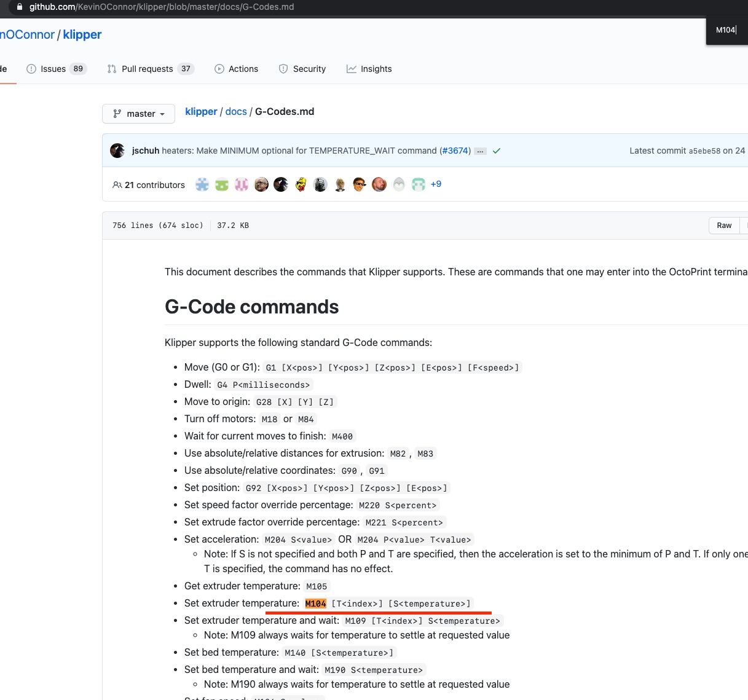Click the Actions play icon
This screenshot has width=748, height=700.
pyautogui.click(x=219, y=69)
